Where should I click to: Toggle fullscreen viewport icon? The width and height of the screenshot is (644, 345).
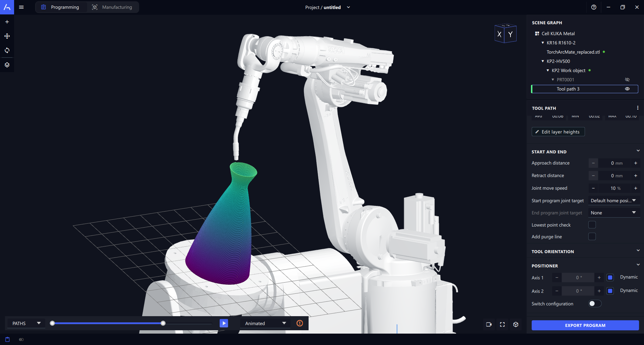502,324
